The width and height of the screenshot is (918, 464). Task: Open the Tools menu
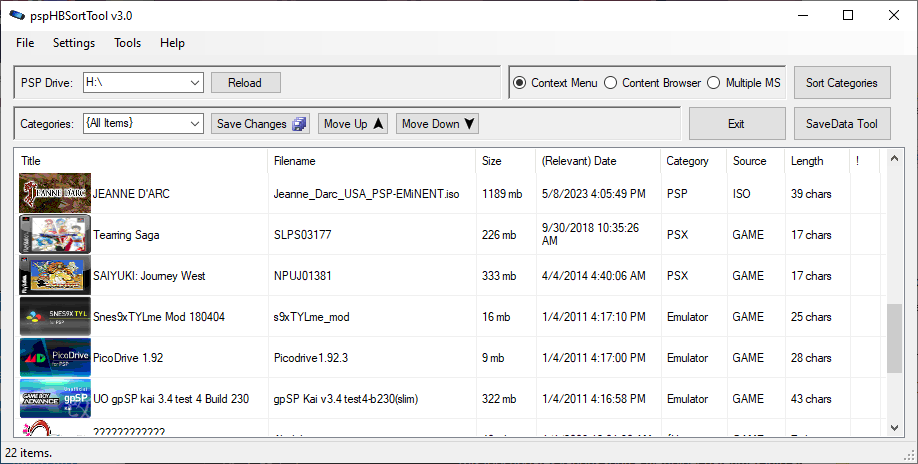[127, 43]
